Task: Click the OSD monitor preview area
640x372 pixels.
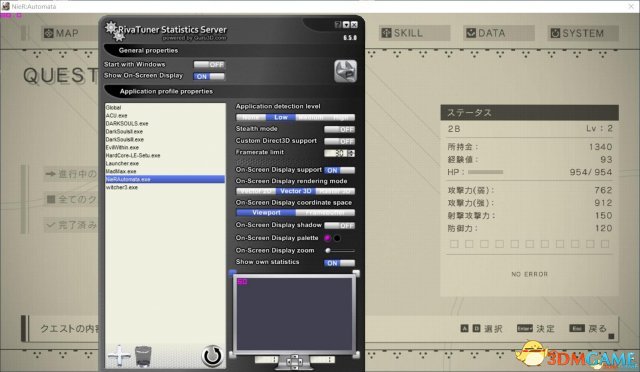Action: pyautogui.click(x=294, y=313)
